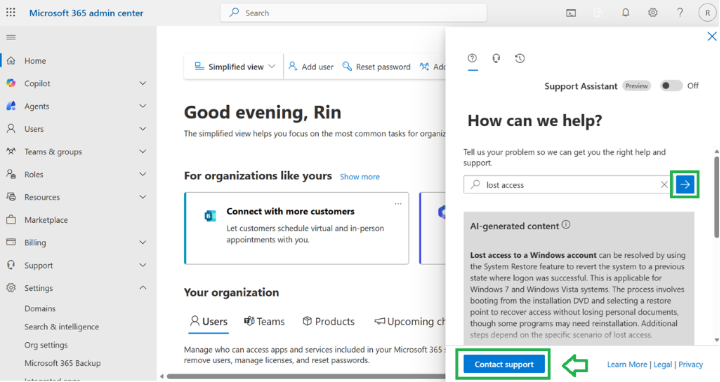Open Domains under Settings
This screenshot has height=382, width=720.
tap(40, 309)
